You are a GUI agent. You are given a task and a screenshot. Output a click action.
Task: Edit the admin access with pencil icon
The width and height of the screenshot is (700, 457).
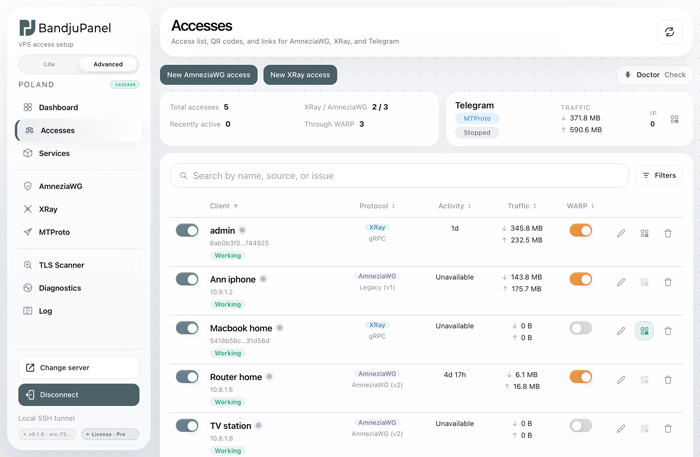coord(621,234)
